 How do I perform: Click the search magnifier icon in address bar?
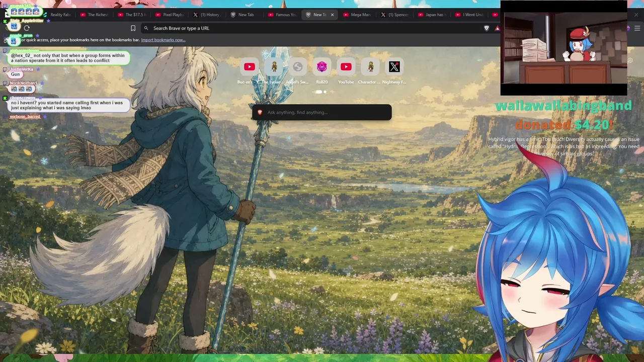tap(146, 28)
